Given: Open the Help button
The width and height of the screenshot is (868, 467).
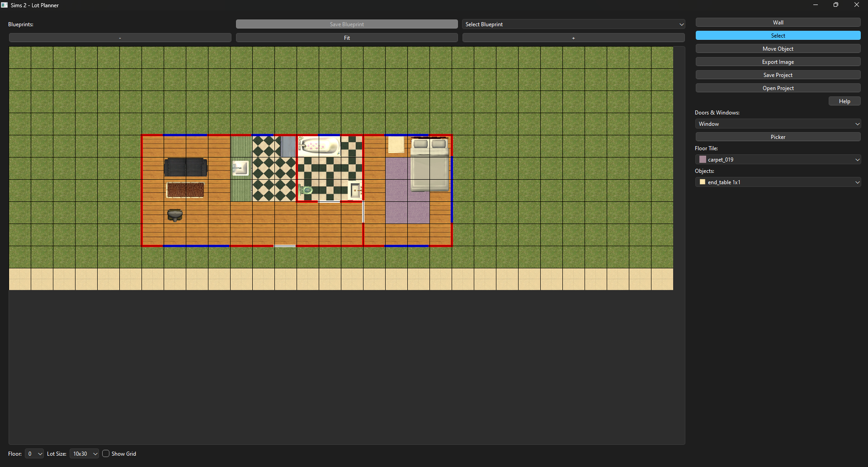Looking at the screenshot, I should [x=844, y=101].
